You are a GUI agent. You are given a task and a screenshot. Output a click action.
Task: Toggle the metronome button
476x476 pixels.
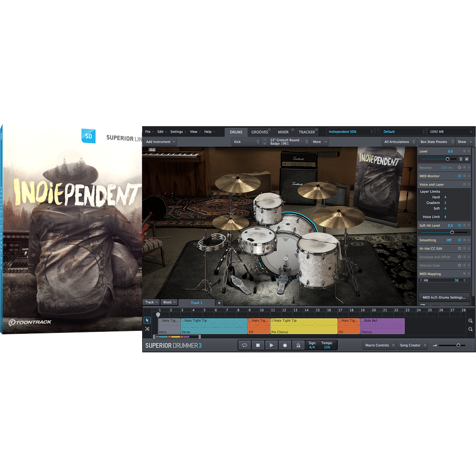(298, 345)
